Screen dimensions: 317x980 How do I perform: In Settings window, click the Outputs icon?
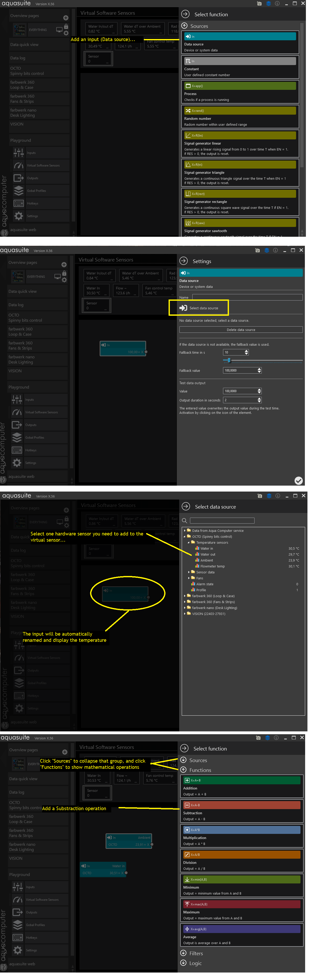click(17, 425)
